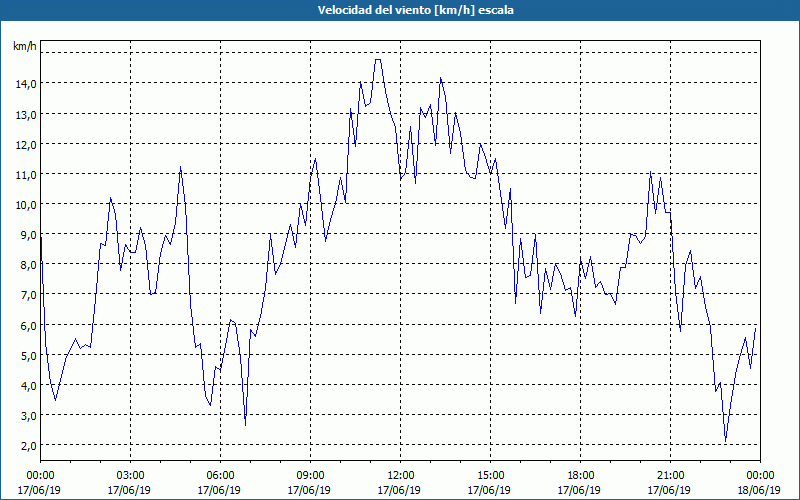The width and height of the screenshot is (800, 500).
Task: Select the 8,0 y-axis label
Action: [28, 265]
